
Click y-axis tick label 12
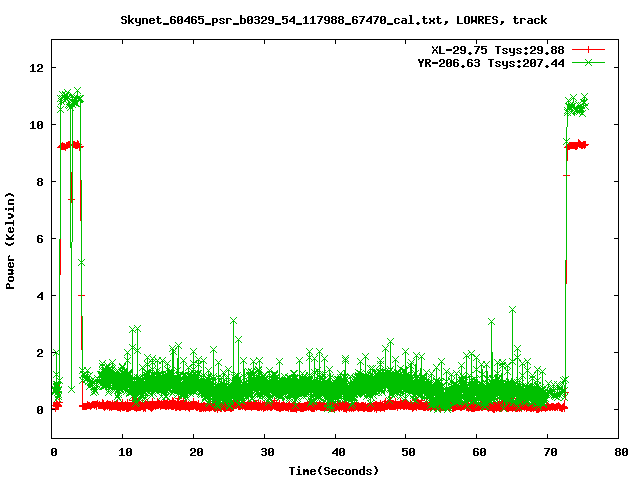[x=36, y=68]
